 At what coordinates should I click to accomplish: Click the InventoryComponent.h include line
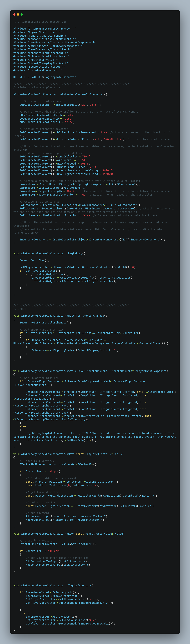coord(37,70)
